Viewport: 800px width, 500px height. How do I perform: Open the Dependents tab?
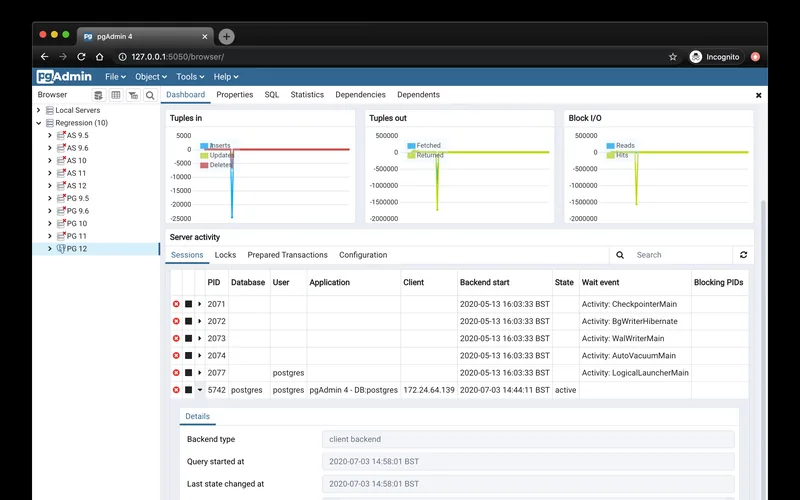point(418,95)
